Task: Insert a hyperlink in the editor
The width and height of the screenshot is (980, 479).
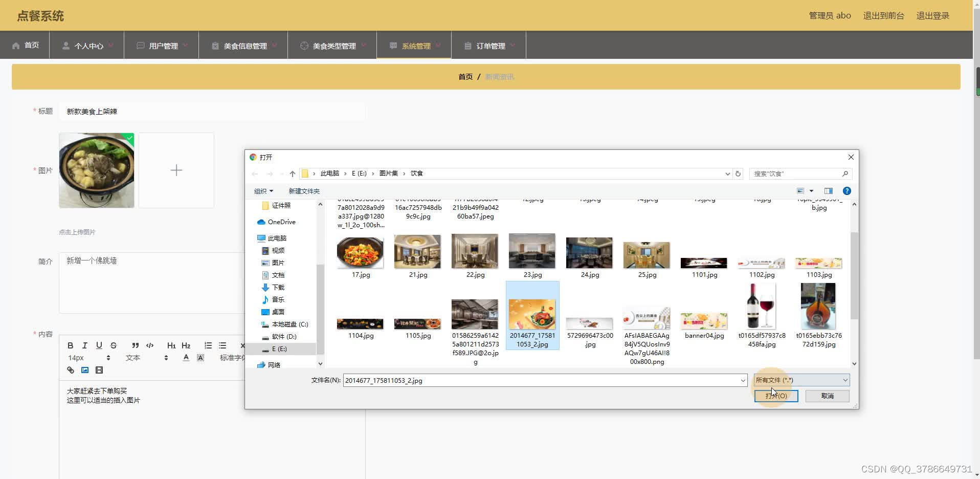Action: point(71,370)
